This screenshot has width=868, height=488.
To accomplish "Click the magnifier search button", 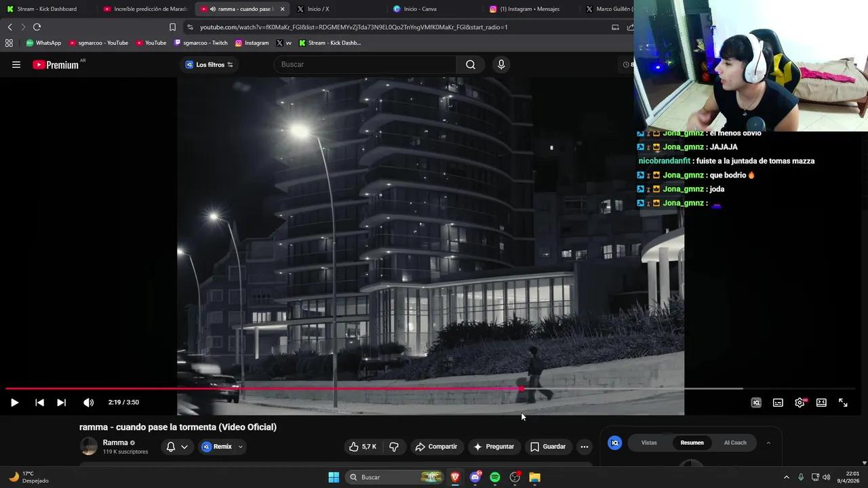I will click(x=471, y=64).
